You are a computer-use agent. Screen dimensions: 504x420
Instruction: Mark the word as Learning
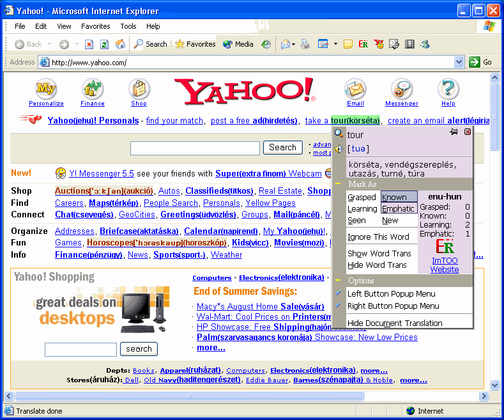pyautogui.click(x=362, y=208)
